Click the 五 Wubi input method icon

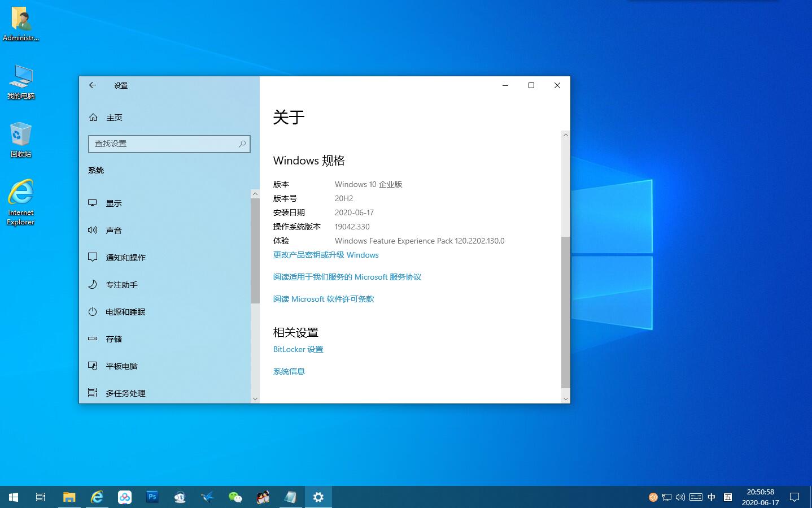[728, 497]
